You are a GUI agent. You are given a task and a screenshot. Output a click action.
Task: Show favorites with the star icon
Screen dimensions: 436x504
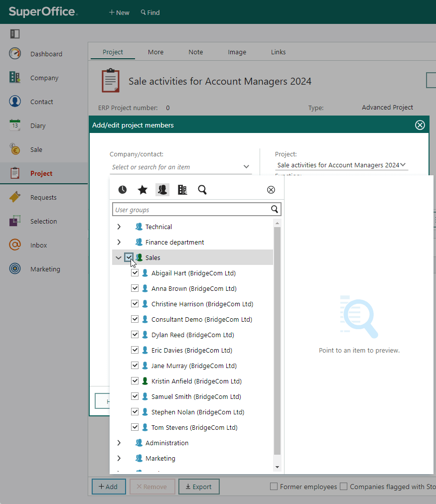[x=143, y=190]
